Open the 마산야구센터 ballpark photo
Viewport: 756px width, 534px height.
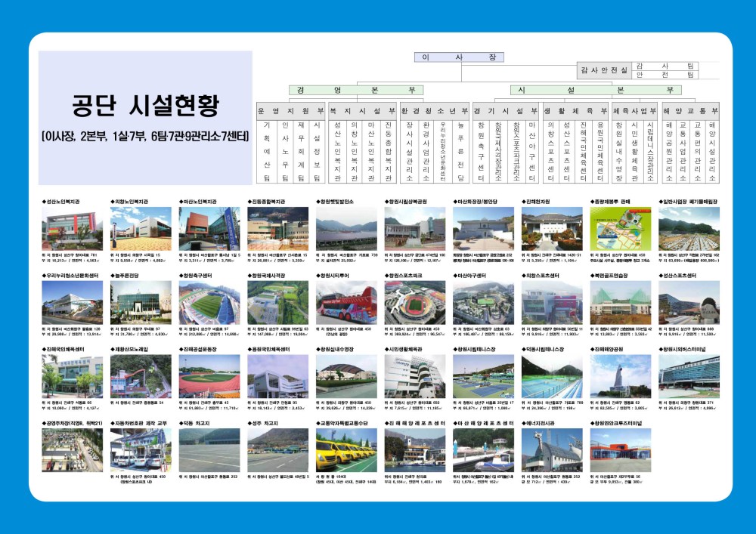click(x=484, y=302)
